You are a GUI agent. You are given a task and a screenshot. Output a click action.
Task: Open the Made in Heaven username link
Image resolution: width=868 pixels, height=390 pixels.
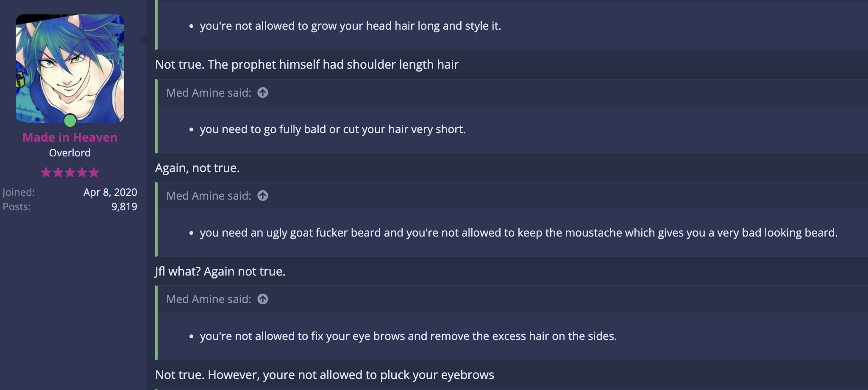pos(70,137)
